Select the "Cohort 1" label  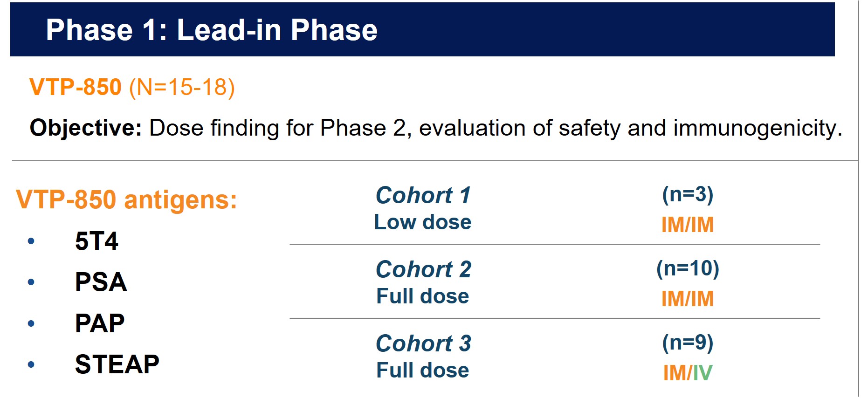(423, 195)
